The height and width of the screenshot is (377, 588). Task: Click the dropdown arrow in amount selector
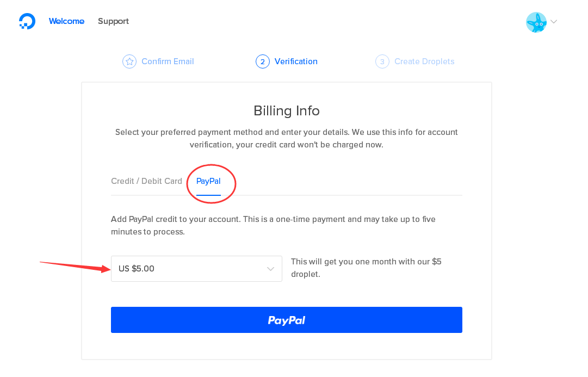(270, 269)
